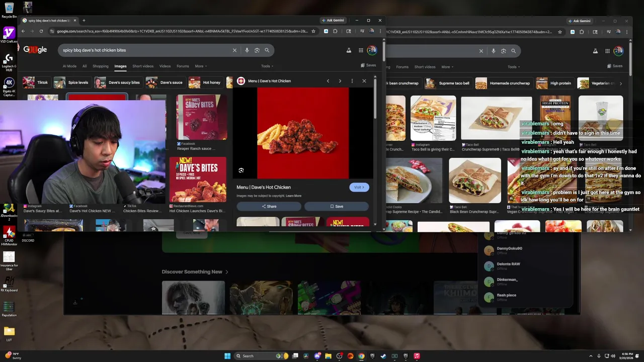
Task: Open the Google apps grid in front window
Action: 361,50
